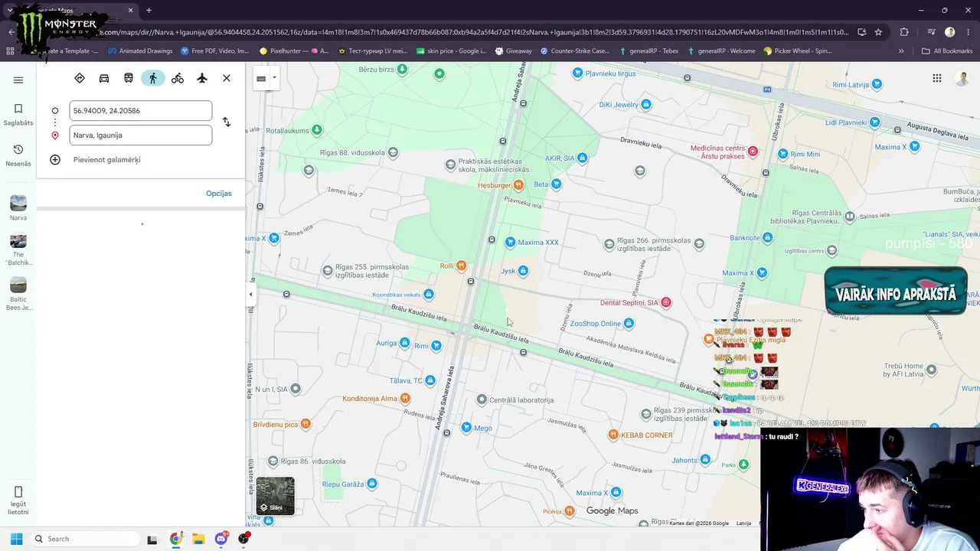The height and width of the screenshot is (551, 980).
Task: Open the Opcijas route options
Action: click(218, 194)
